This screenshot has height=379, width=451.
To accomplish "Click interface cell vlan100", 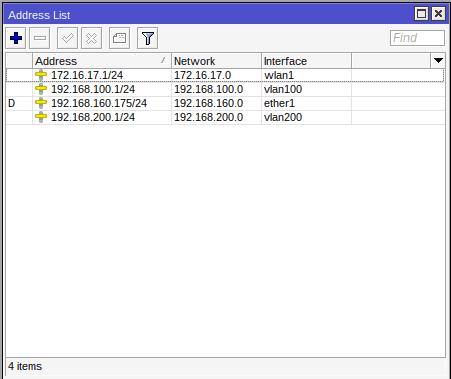I will [283, 89].
